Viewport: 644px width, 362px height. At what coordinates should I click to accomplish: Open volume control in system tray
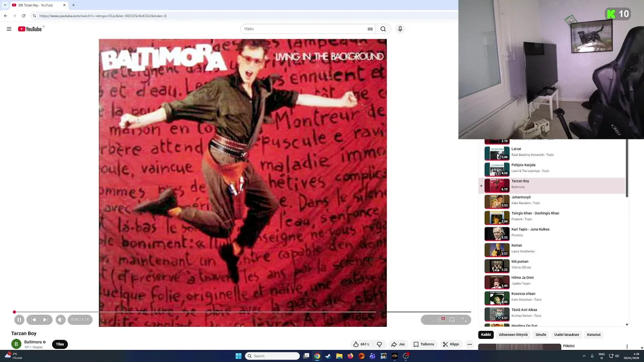(617, 356)
